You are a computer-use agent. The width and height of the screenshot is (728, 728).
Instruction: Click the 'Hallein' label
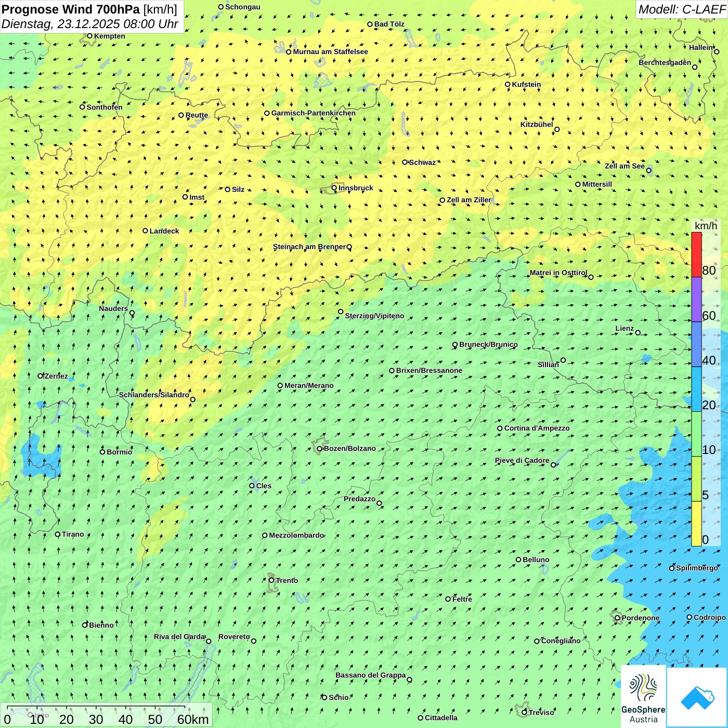click(x=701, y=47)
